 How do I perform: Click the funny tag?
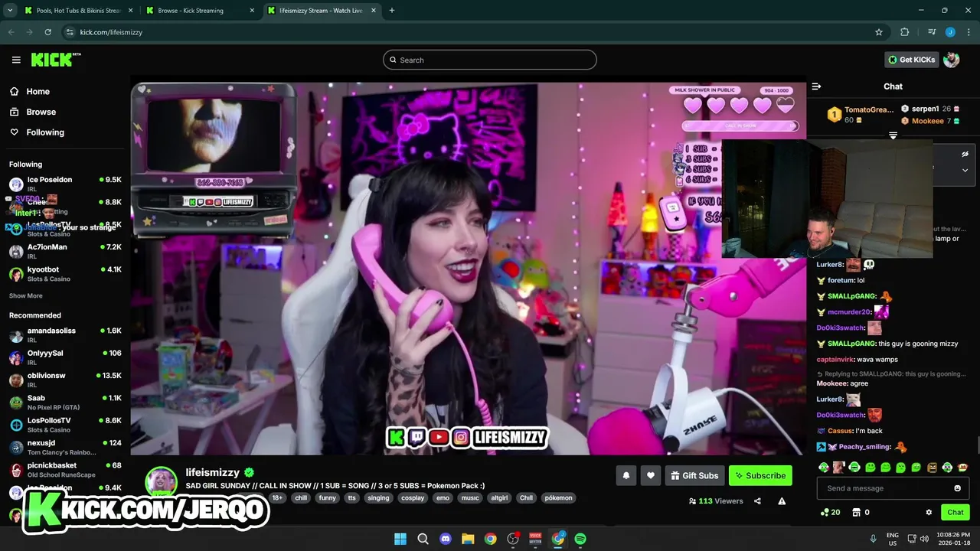click(328, 497)
